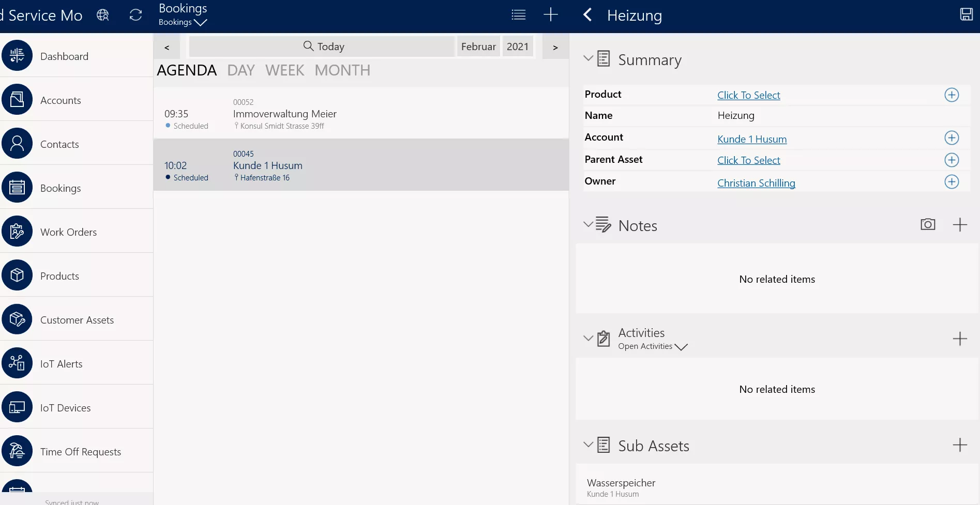Open the globe search icon
Viewport: 980px width, 505px height.
103,16
